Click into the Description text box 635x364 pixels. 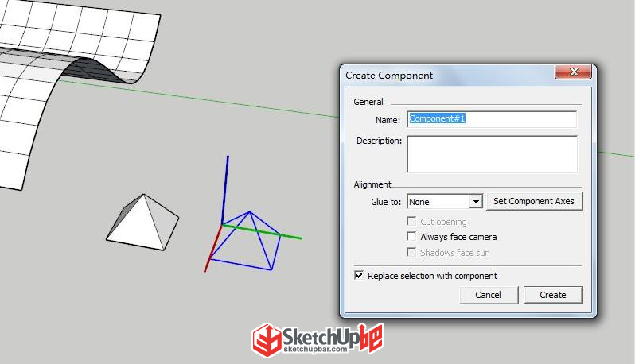tap(492, 154)
